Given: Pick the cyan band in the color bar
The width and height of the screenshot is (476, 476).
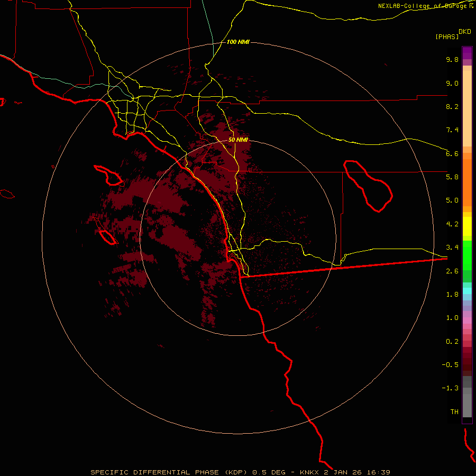Looking at the screenshot, I should tap(467, 290).
